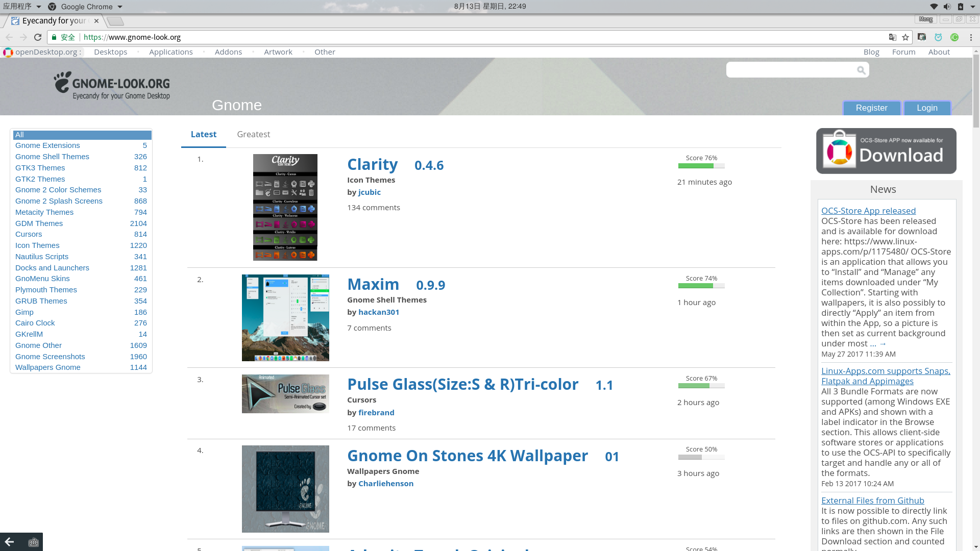Screen dimensions: 980x551
Task: Click the battery status icon
Action: pos(961,7)
